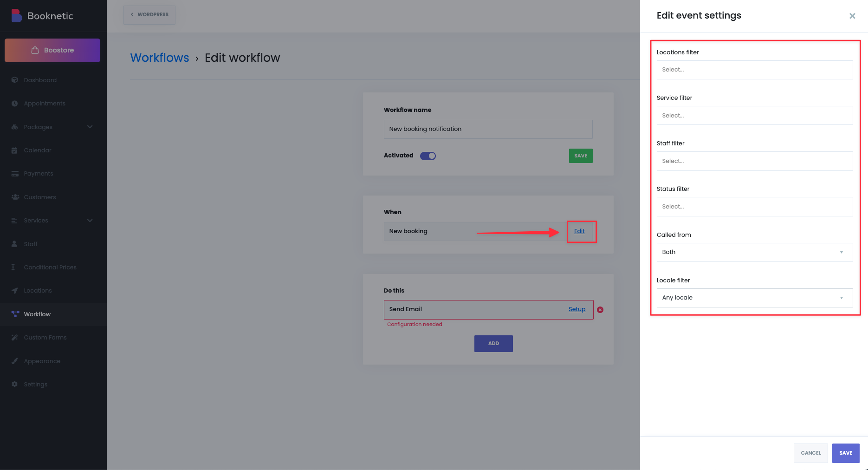The width and height of the screenshot is (868, 470).
Task: Click Save in event settings footer
Action: (845, 453)
